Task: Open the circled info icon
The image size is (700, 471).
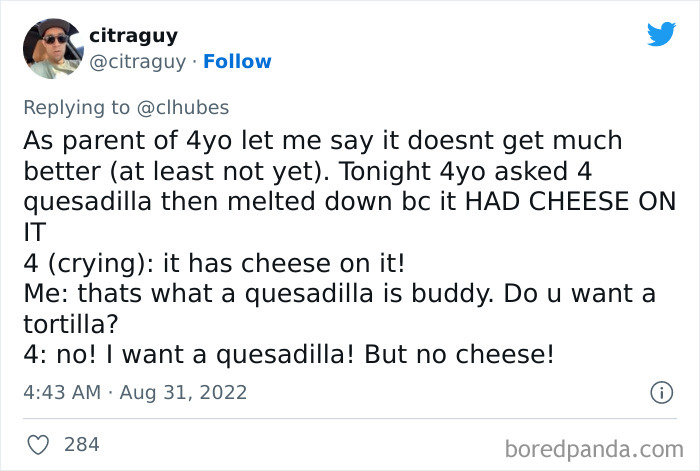Action: 661,393
